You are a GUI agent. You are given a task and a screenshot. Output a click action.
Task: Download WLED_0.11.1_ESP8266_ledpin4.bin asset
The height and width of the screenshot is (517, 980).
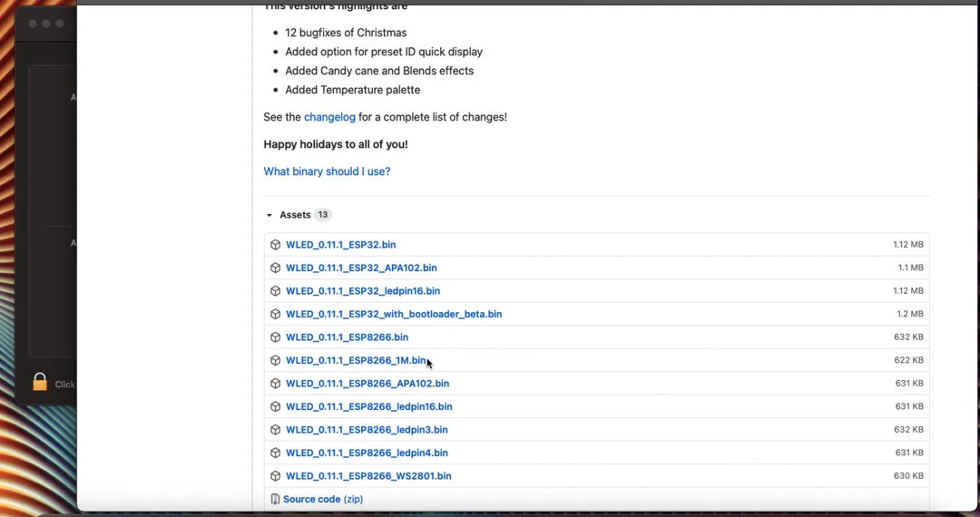pyautogui.click(x=367, y=453)
